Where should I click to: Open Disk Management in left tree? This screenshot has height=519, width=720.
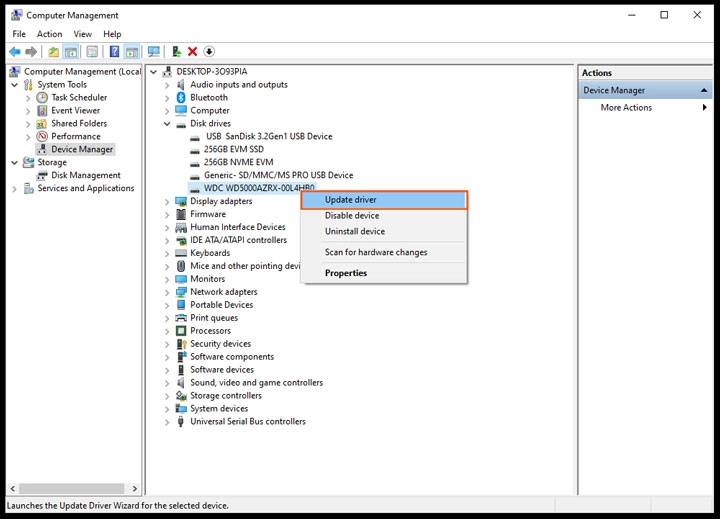pyautogui.click(x=86, y=175)
